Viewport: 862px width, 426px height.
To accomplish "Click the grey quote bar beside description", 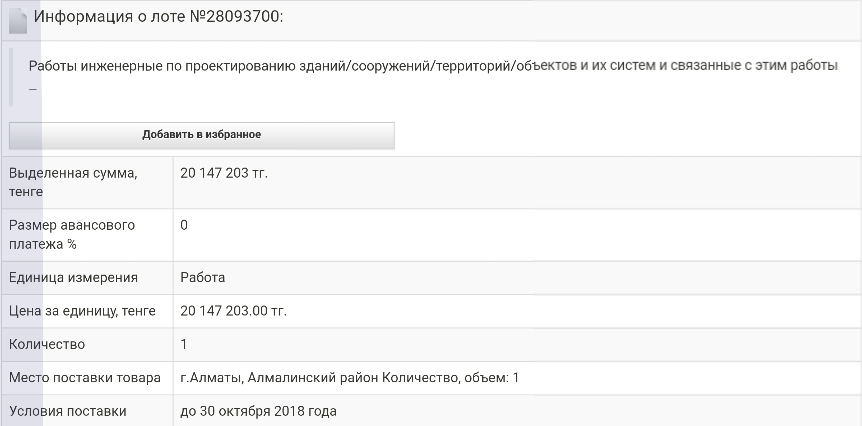I will tap(11, 77).
